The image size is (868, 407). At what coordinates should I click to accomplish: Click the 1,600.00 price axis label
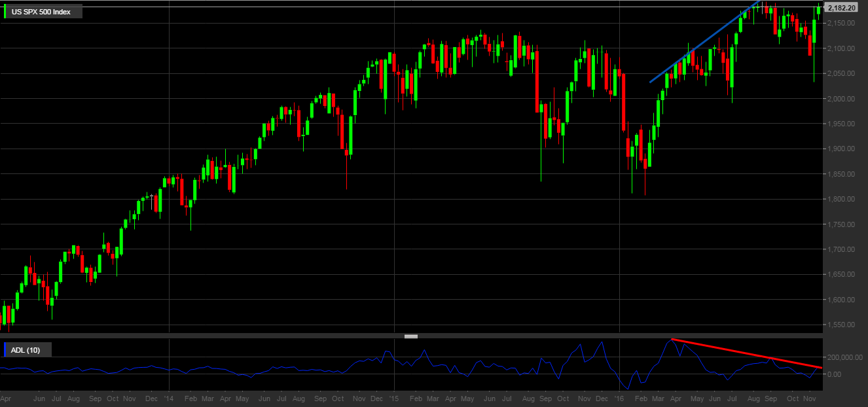point(841,300)
